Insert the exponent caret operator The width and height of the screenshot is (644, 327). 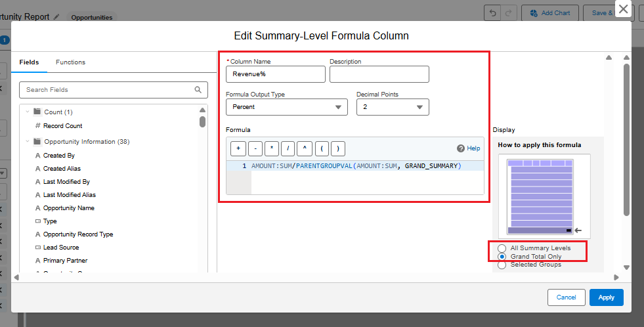point(305,148)
